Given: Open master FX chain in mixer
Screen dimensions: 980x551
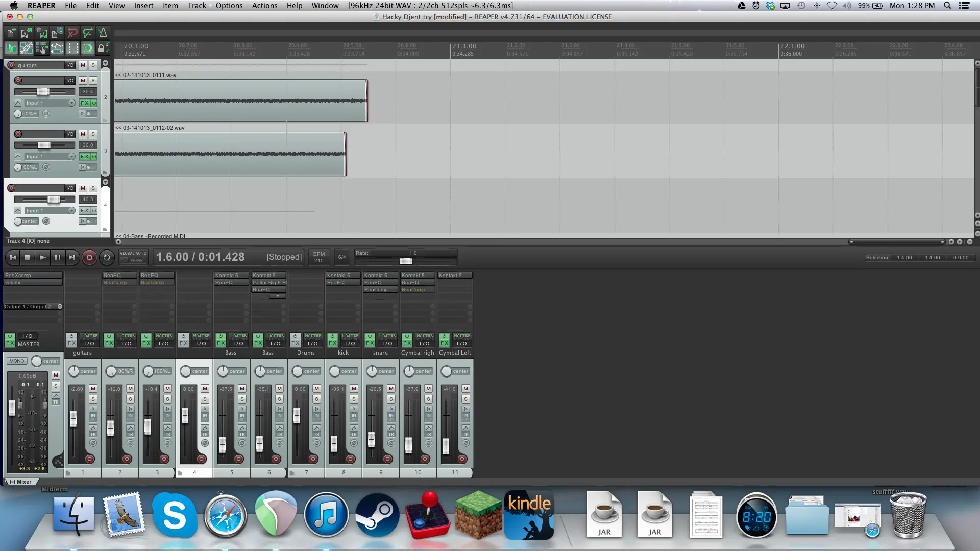Looking at the screenshot, I should (10, 344).
